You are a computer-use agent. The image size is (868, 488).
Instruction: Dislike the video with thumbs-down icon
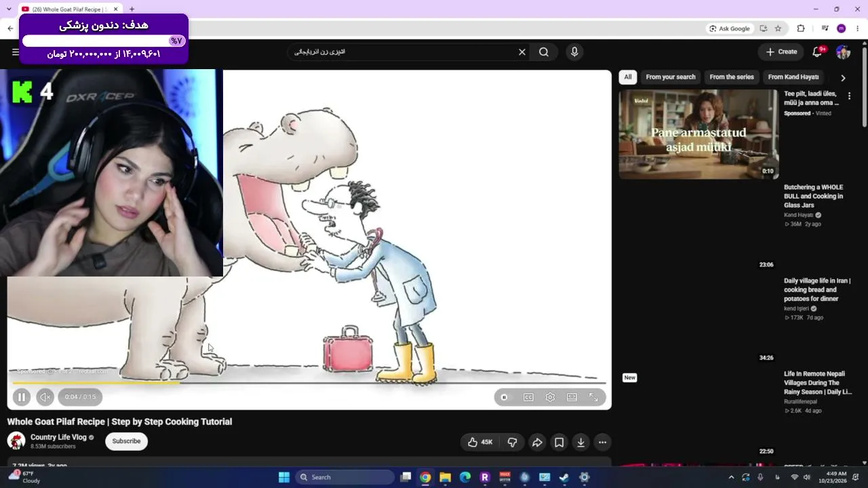tap(512, 443)
